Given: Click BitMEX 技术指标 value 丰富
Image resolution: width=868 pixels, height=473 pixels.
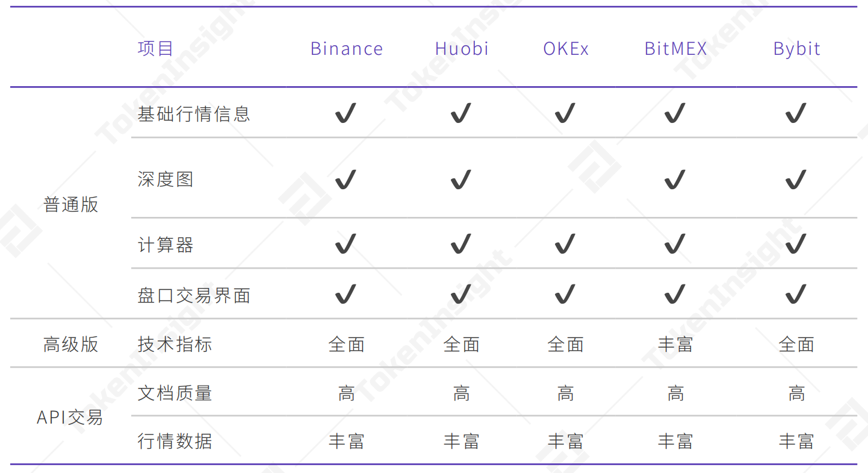Looking at the screenshot, I should (x=675, y=344).
